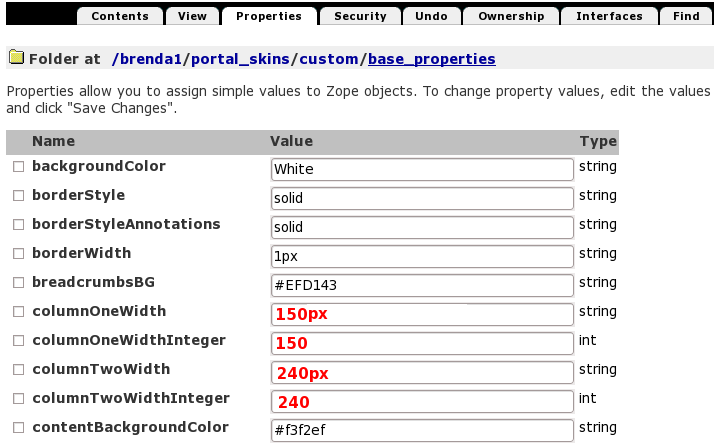Open the Contents tab
Screen dimensions: 722x446
coord(119,16)
